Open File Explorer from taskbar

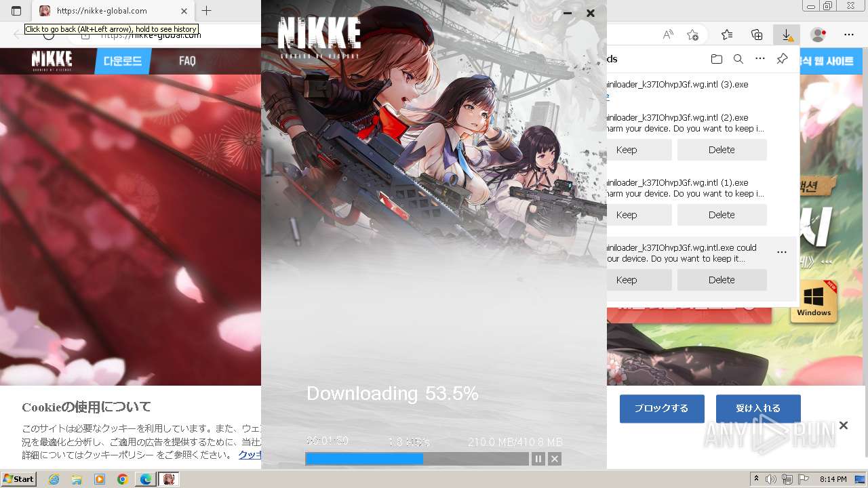tap(77, 479)
